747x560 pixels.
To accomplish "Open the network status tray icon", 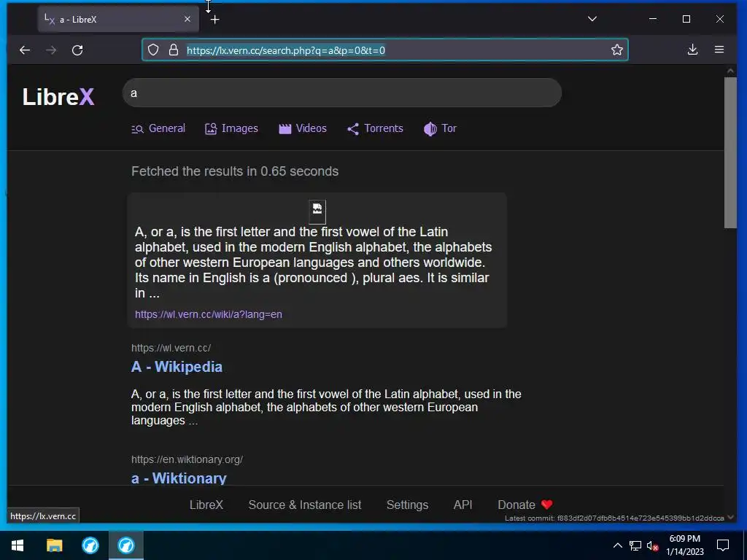I will tap(635, 545).
